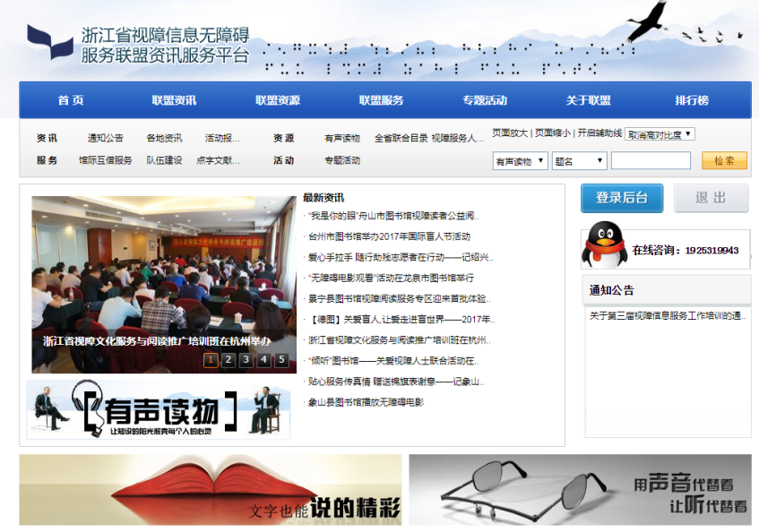Viewport: 759px width, 532px height.
Task: Open the 取消高对比度 contrast dropdown
Action: [x=660, y=134]
